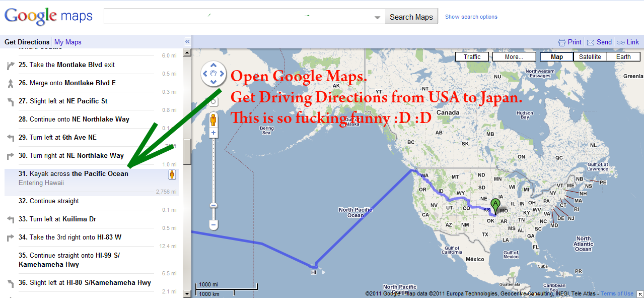Switch to Earth view
The image size is (644, 298).
623,57
